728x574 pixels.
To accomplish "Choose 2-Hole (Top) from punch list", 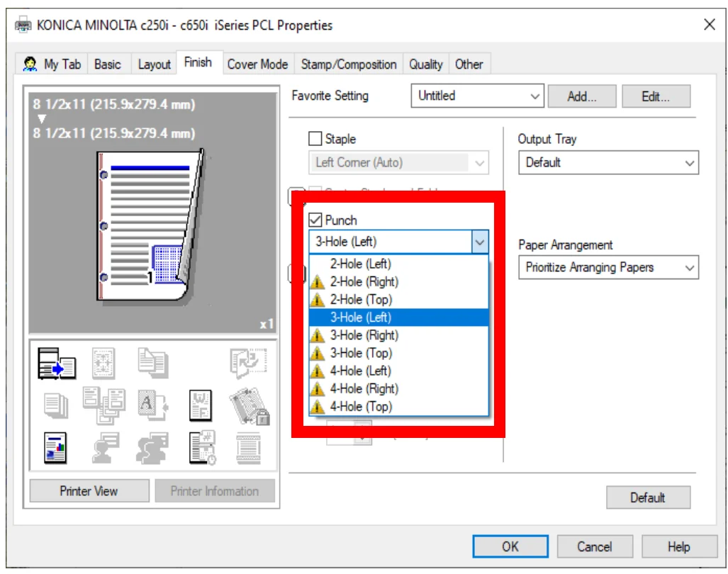I will point(398,299).
